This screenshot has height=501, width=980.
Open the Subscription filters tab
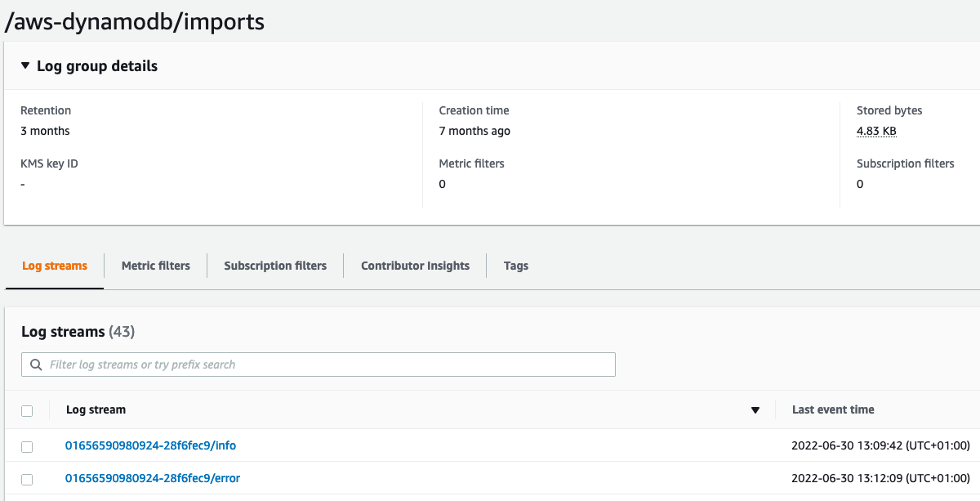275,266
